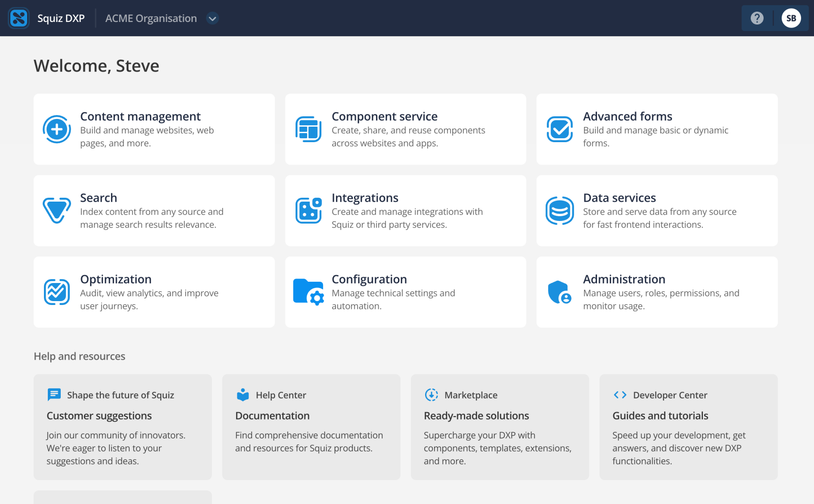Screen dimensions: 814x504
Task: Open the Search card title
Action: point(99,198)
